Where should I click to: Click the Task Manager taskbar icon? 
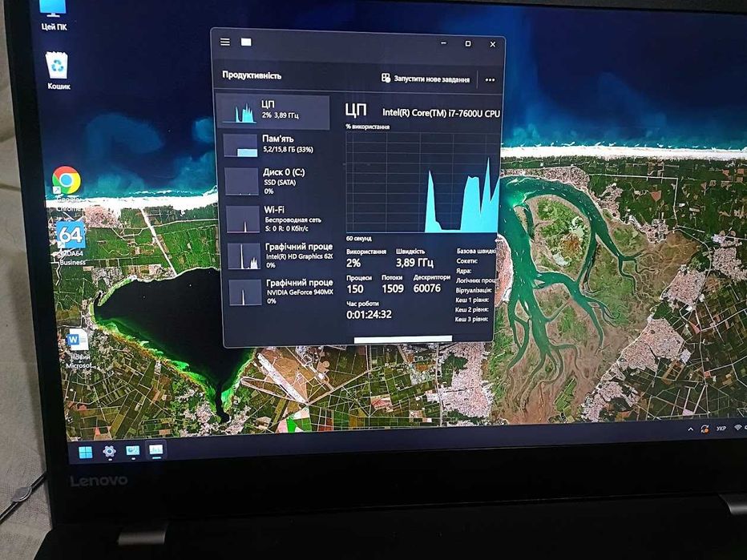click(155, 450)
